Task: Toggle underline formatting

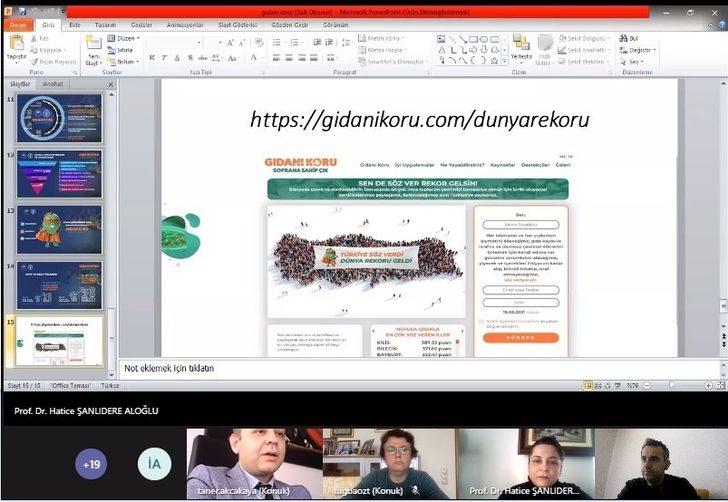Action: pos(177,58)
